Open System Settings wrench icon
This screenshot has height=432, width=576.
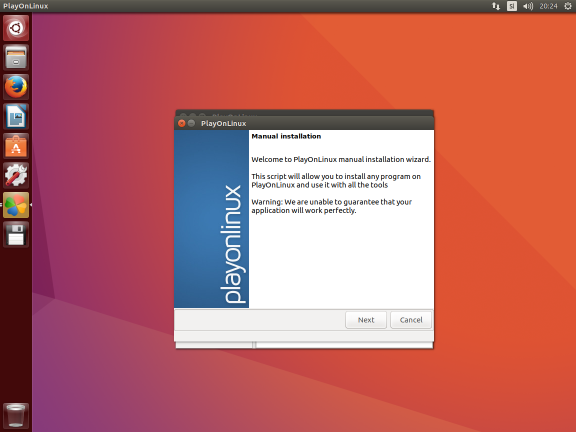pyautogui.click(x=16, y=175)
